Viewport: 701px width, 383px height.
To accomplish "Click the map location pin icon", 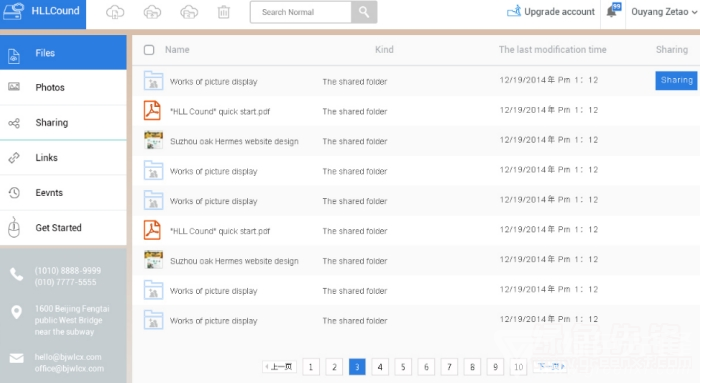I will tap(17, 312).
